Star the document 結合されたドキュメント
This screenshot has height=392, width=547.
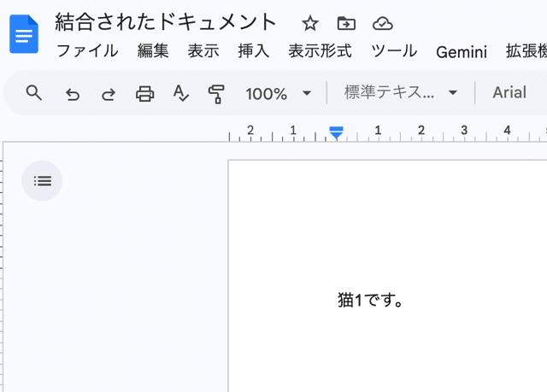309,23
